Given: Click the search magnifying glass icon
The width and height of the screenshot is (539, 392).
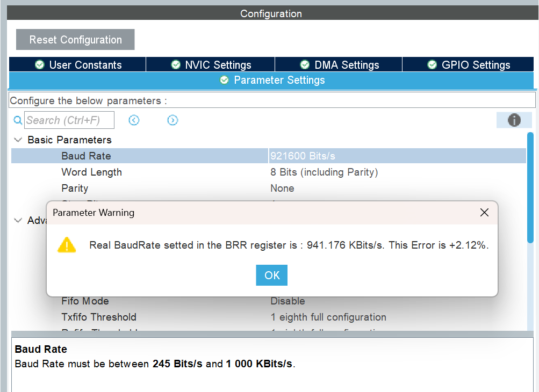Looking at the screenshot, I should click(16, 120).
